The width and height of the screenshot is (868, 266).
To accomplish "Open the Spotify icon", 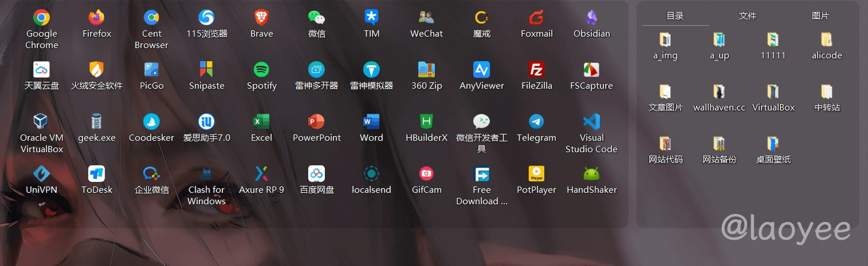I will (x=261, y=70).
